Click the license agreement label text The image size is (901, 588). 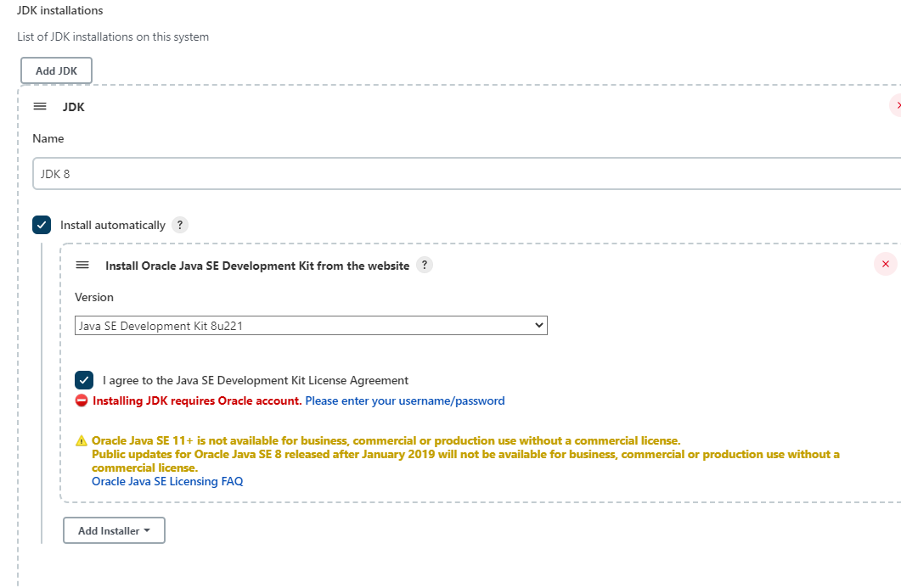click(255, 380)
